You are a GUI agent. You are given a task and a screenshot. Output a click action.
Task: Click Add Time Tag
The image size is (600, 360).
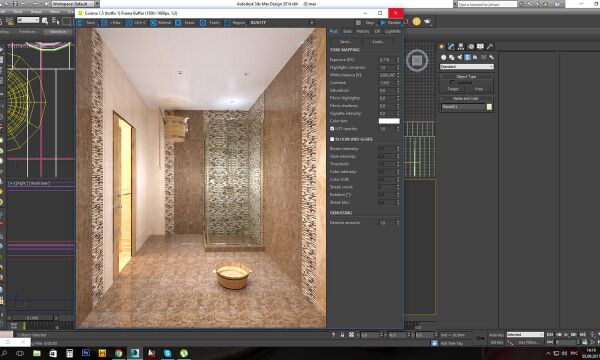452,344
